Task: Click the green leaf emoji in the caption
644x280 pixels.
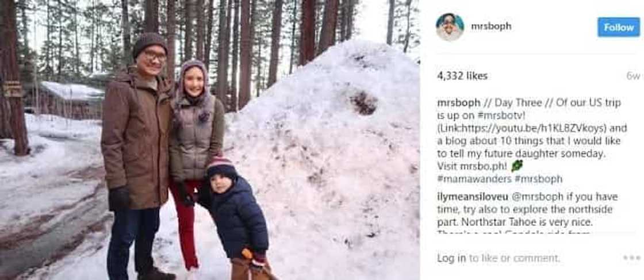Action: point(517,166)
